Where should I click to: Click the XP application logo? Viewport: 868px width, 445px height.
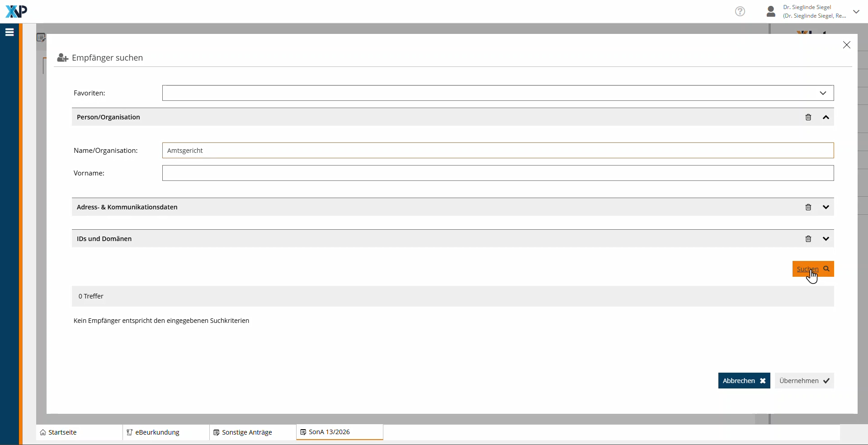16,11
